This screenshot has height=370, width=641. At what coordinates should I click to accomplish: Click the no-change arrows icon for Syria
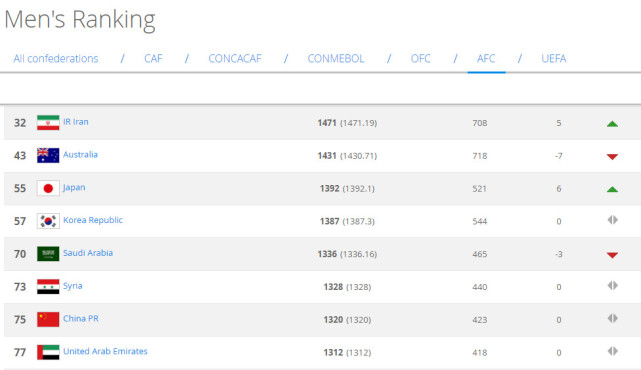(612, 285)
